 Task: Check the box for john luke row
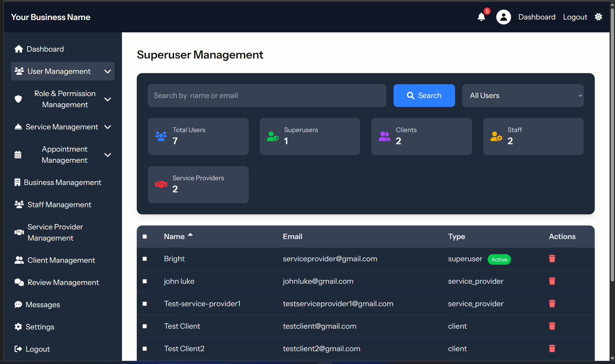(x=145, y=281)
